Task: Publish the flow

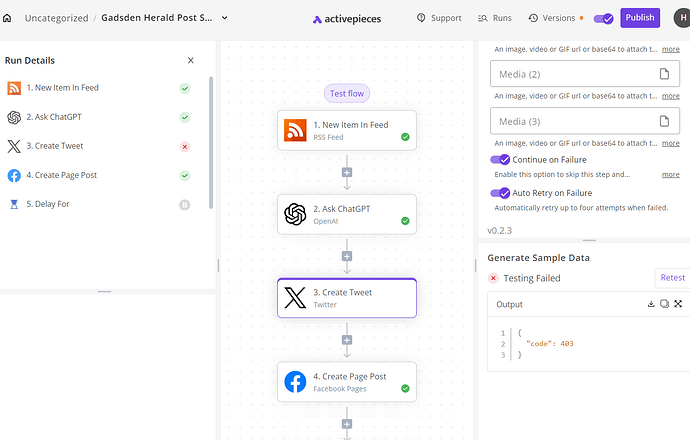Action: pyautogui.click(x=640, y=18)
